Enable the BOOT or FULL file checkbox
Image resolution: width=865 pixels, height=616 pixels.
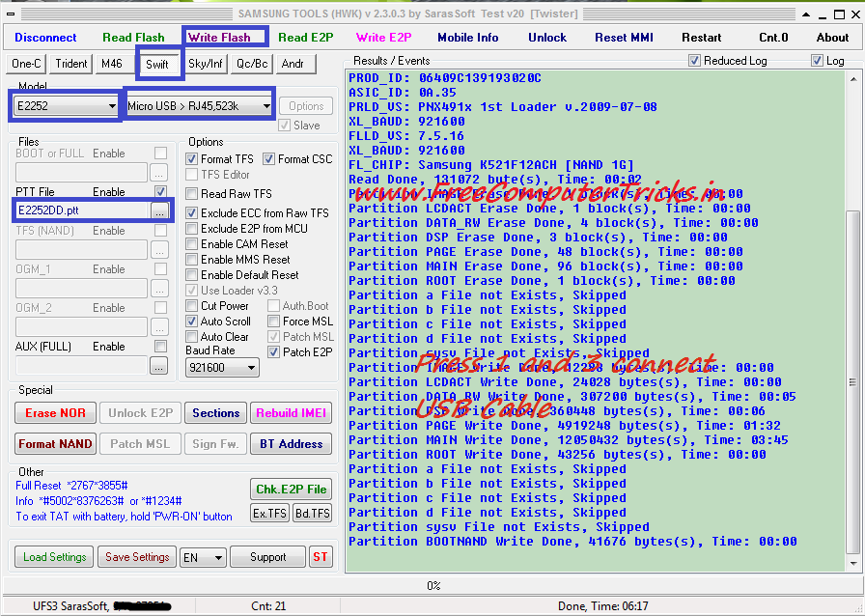click(x=160, y=154)
